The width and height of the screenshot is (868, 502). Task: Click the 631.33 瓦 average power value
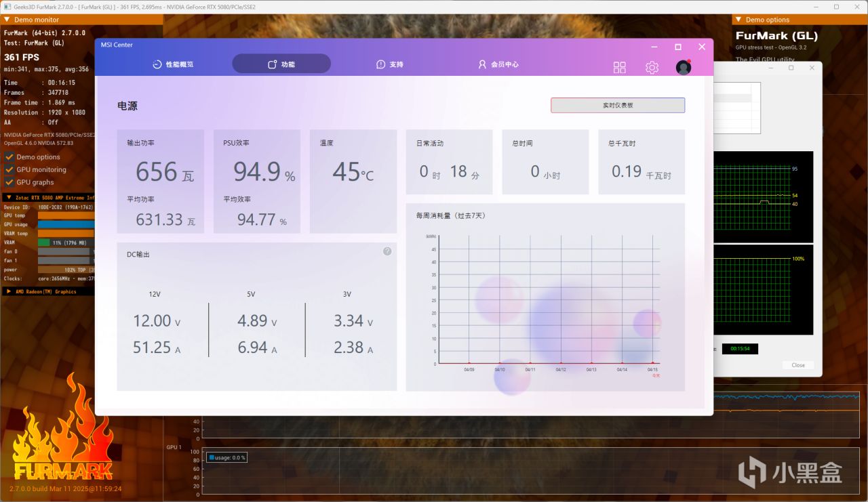pyautogui.click(x=165, y=219)
